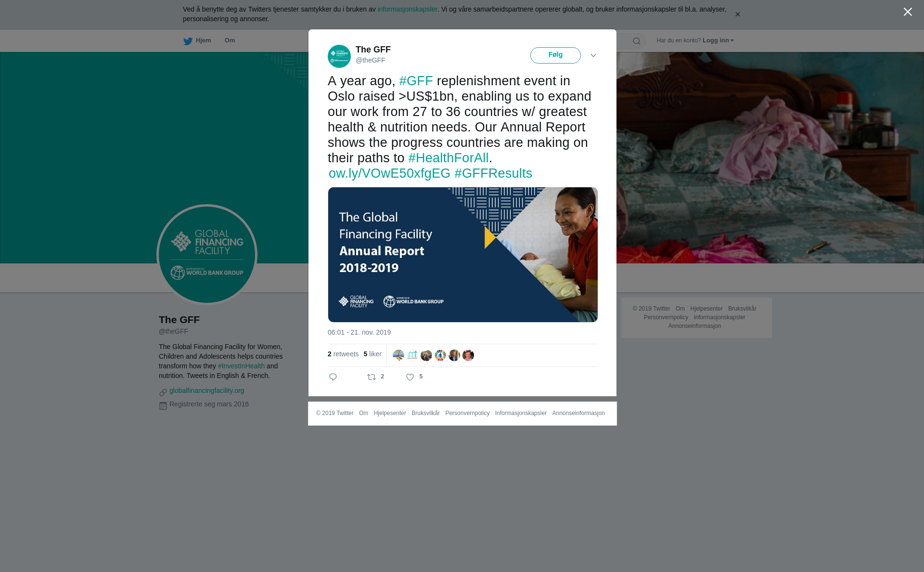The width and height of the screenshot is (924, 572).
Task: Open The GFF avatar in tweet header
Action: 339,56
